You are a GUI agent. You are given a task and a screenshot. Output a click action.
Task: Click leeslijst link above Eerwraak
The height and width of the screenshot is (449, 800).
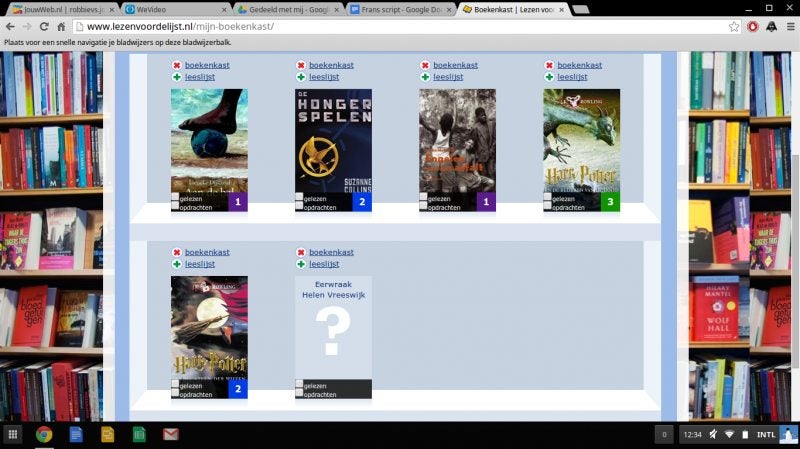pyautogui.click(x=324, y=264)
